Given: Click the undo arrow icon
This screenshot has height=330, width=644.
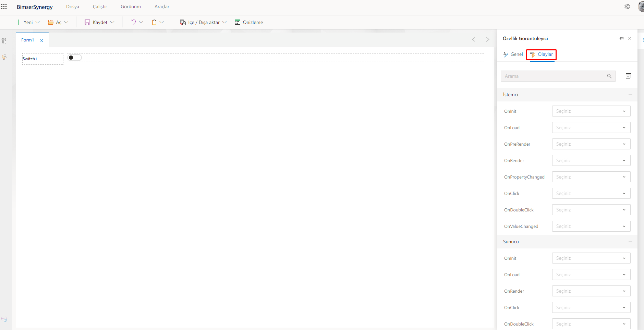Looking at the screenshot, I should 133,22.
